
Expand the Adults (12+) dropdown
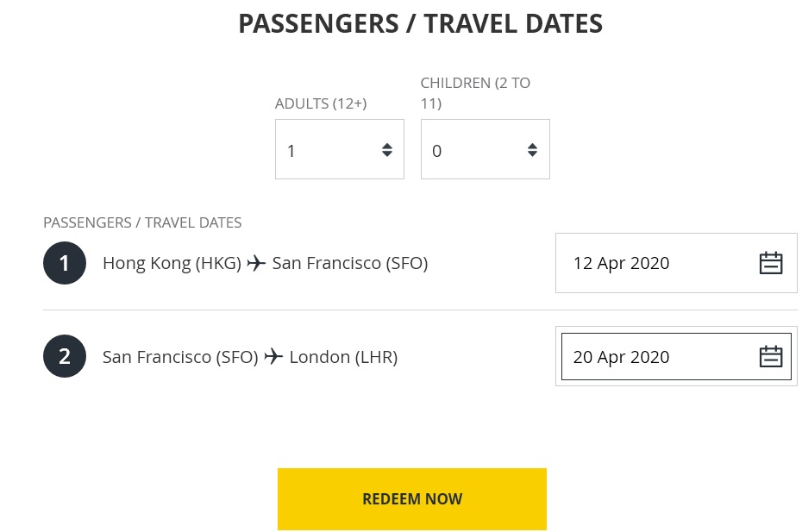[x=328, y=150]
